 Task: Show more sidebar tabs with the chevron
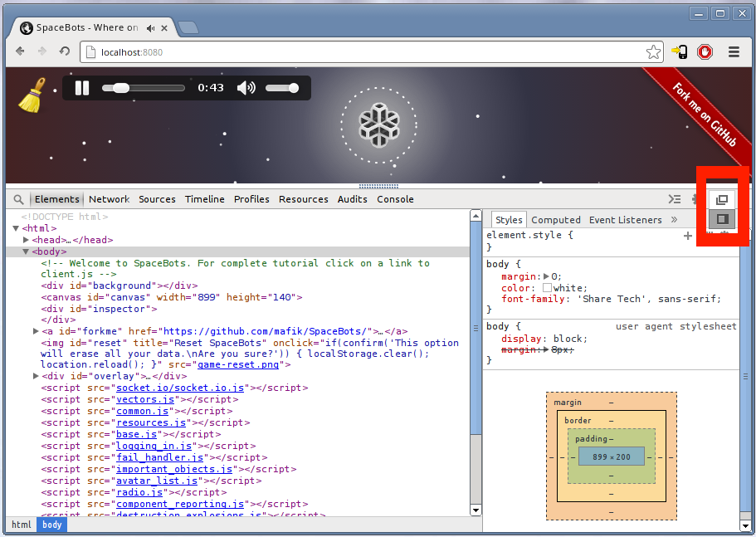[x=674, y=220]
